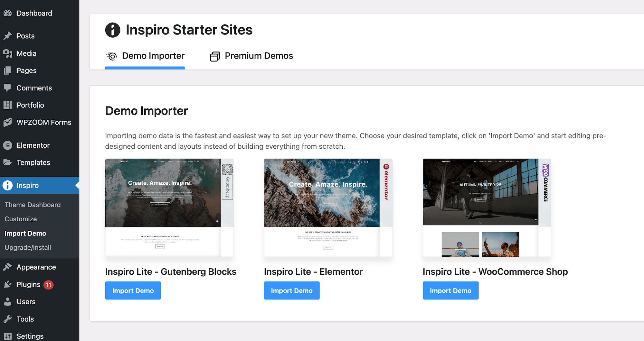Viewport: 644px width, 341px height.
Task: Import the Gutenberg Blocks demo
Action: (133, 290)
